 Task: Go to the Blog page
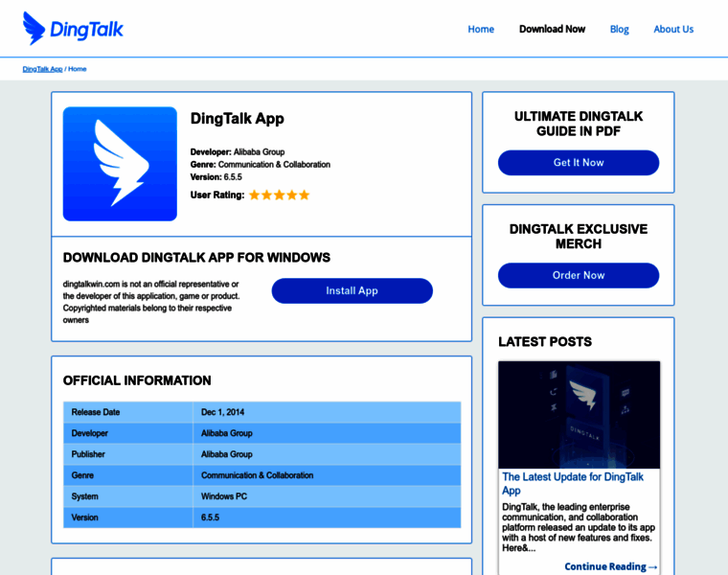(619, 30)
